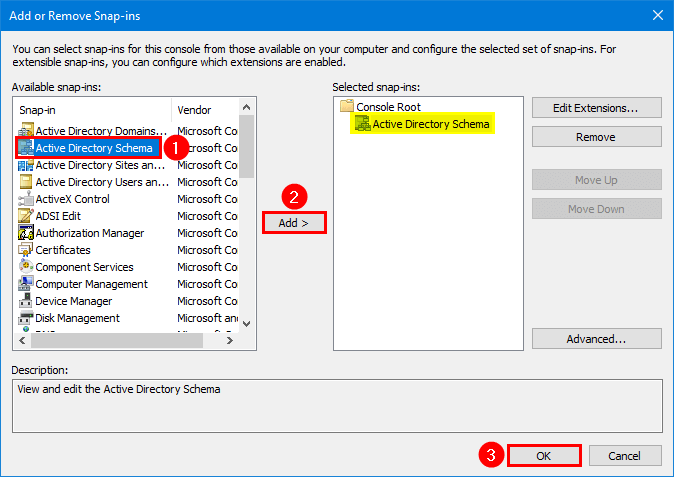Screen dimensions: 674x477
Task: Select Active Directory Users snap-in name
Action: click(x=102, y=182)
